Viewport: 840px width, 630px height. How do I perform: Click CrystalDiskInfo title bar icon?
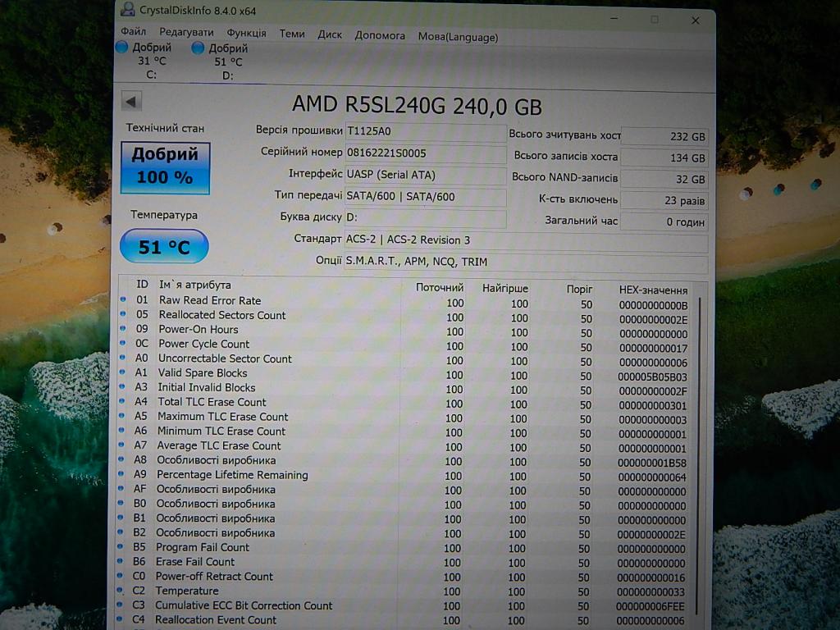[127, 9]
